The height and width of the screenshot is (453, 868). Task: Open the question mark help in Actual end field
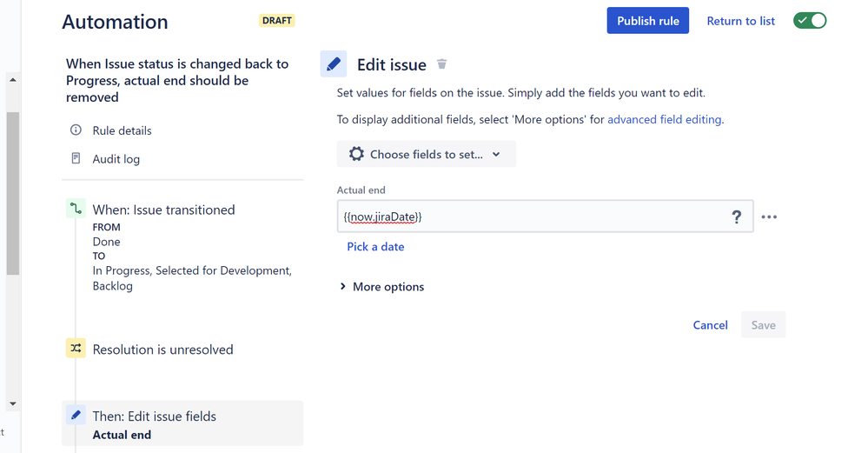[736, 217]
